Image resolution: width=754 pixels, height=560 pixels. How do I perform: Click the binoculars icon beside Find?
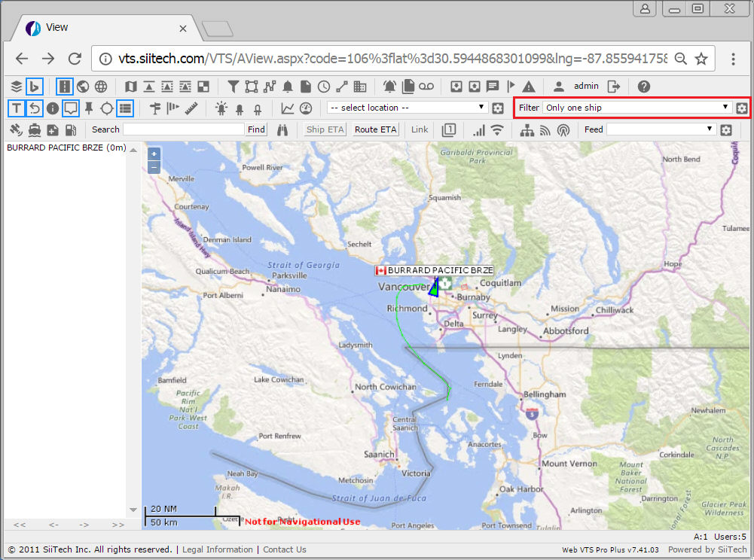pyautogui.click(x=282, y=129)
